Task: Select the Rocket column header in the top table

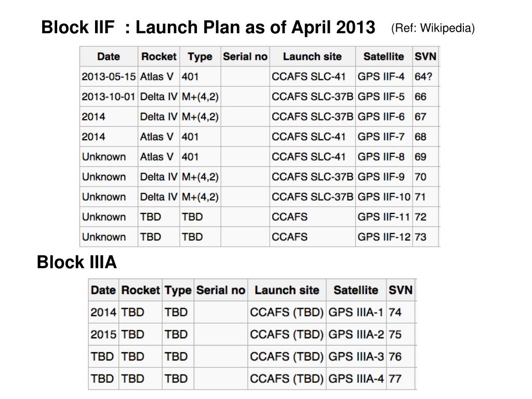Action: pyautogui.click(x=159, y=56)
